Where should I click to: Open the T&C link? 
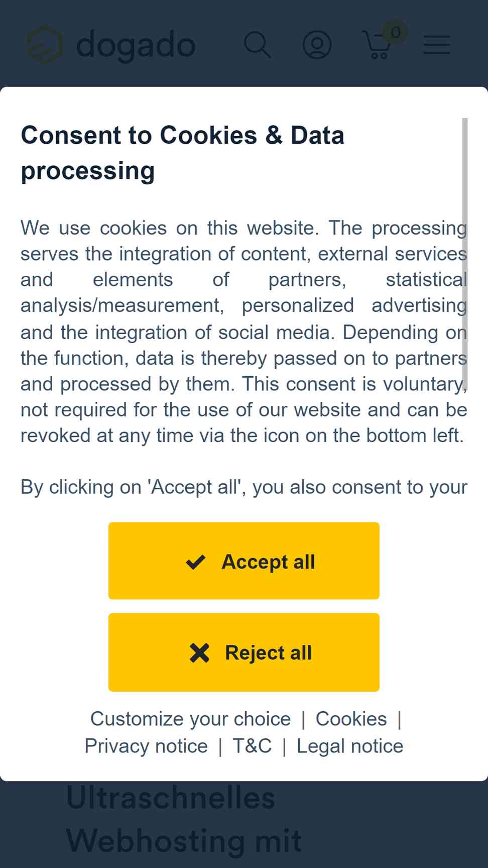pyautogui.click(x=252, y=746)
